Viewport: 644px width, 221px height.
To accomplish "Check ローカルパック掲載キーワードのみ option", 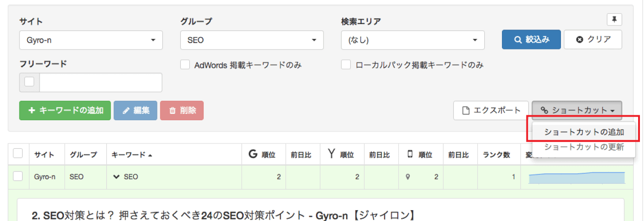I will click(346, 65).
